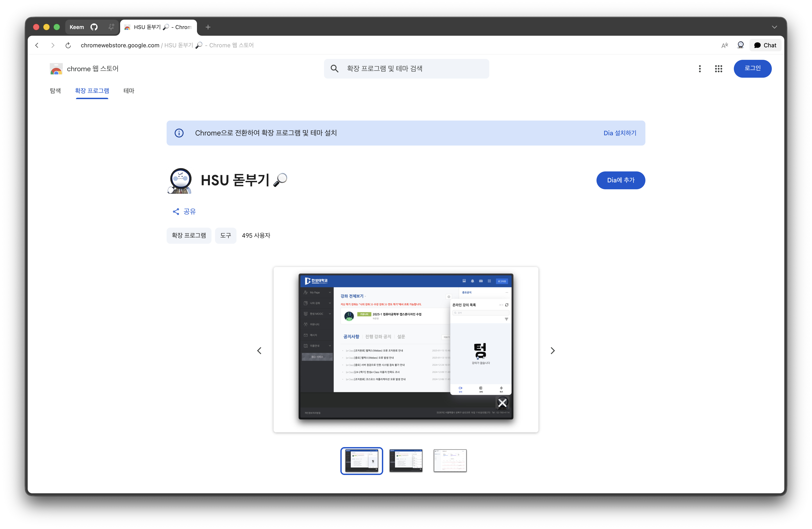Open the three-dot more options menu
Image resolution: width=812 pixels, height=529 pixels.
(700, 69)
